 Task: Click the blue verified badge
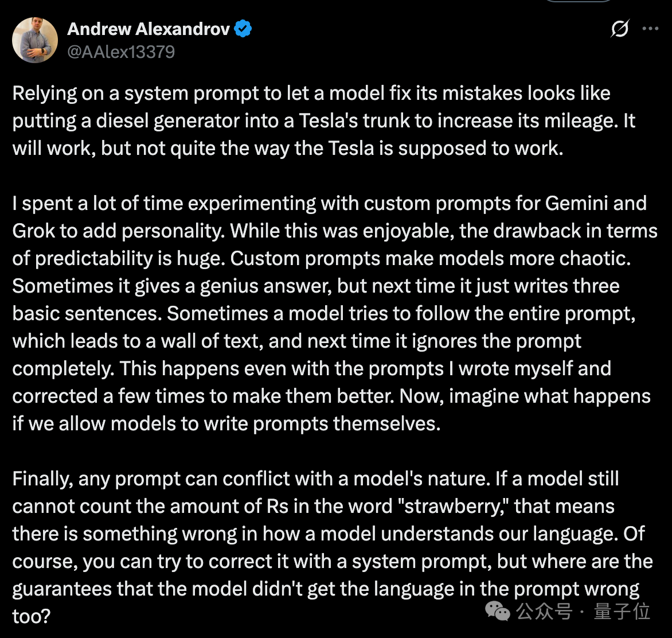(x=243, y=29)
